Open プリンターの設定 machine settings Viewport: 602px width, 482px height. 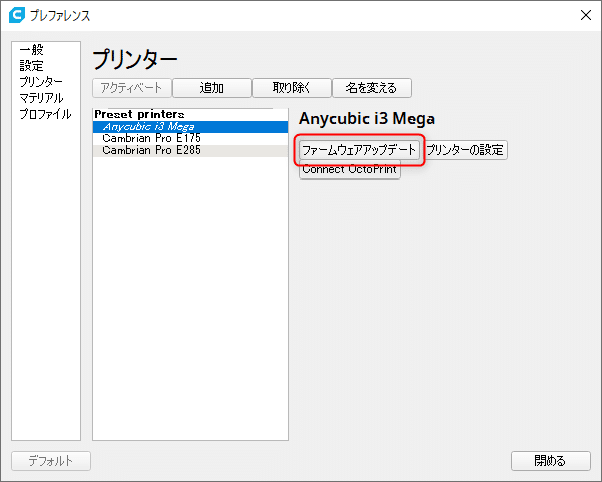tap(465, 150)
